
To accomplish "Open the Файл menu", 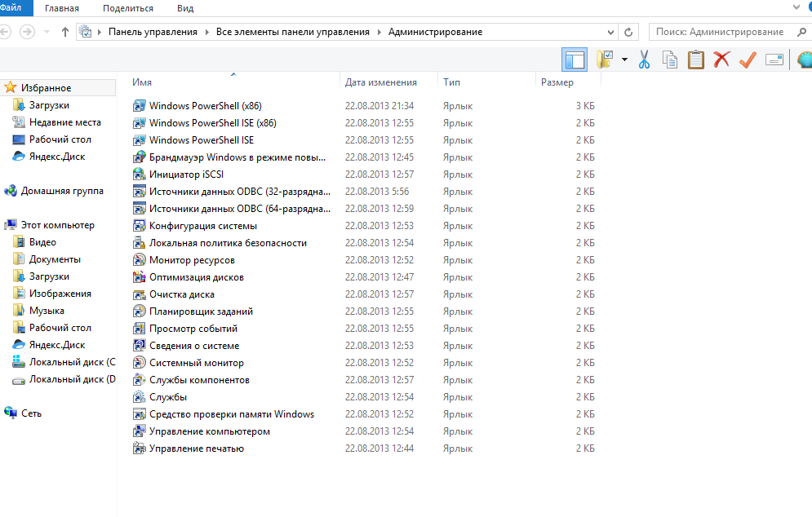I will coord(11,8).
